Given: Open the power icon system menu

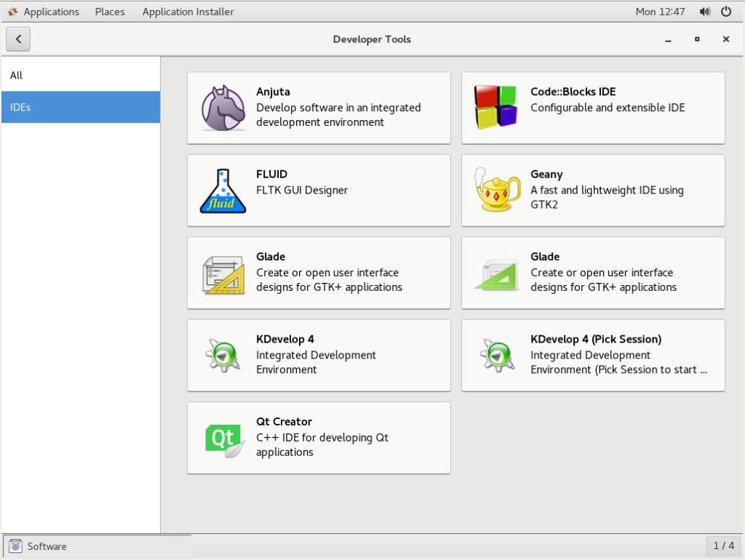Looking at the screenshot, I should pyautogui.click(x=726, y=12).
